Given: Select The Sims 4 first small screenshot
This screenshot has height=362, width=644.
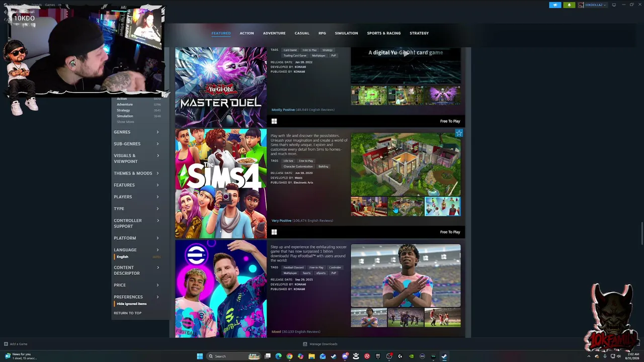Looking at the screenshot, I should 369,206.
